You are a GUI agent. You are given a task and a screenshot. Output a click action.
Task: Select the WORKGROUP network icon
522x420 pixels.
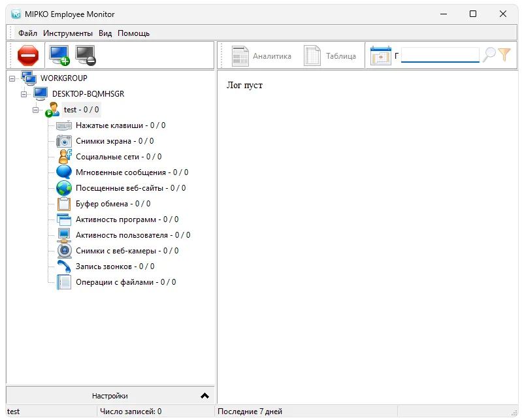(x=29, y=78)
